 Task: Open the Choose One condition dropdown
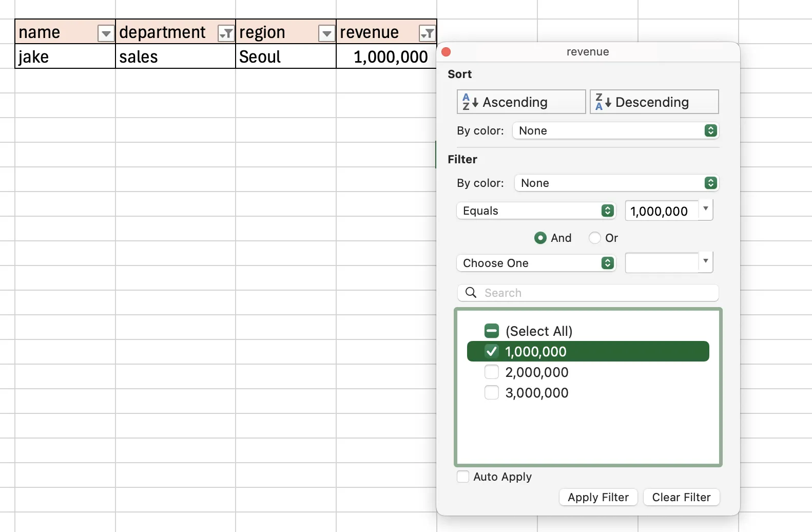pos(536,263)
